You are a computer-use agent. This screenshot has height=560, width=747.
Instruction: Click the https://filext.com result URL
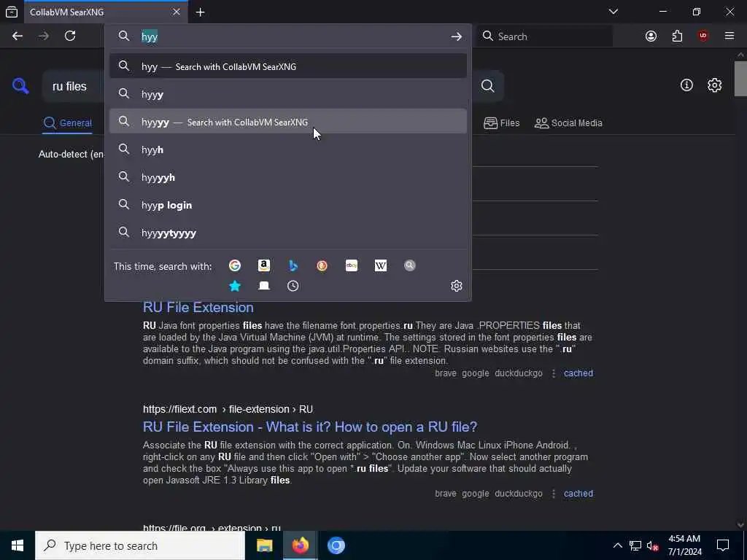coord(228,409)
